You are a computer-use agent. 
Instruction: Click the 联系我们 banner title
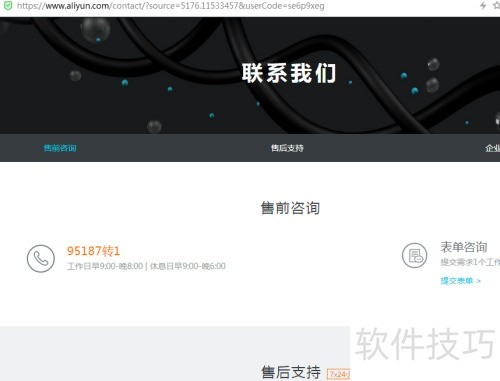tap(289, 73)
